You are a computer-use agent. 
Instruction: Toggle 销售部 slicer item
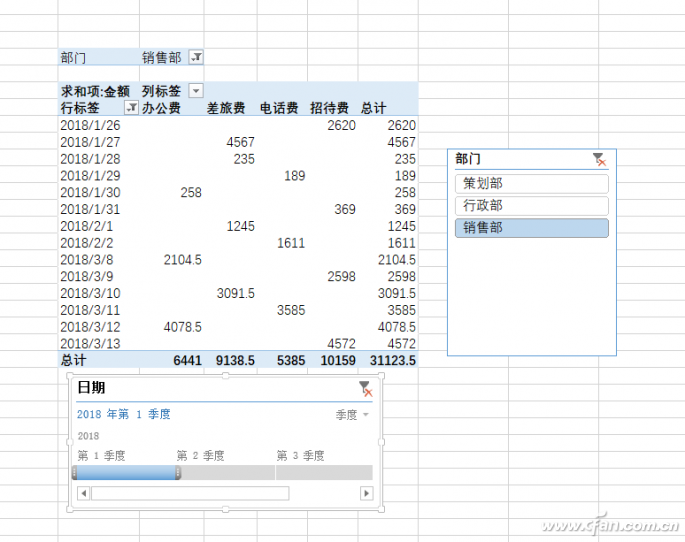tap(532, 228)
